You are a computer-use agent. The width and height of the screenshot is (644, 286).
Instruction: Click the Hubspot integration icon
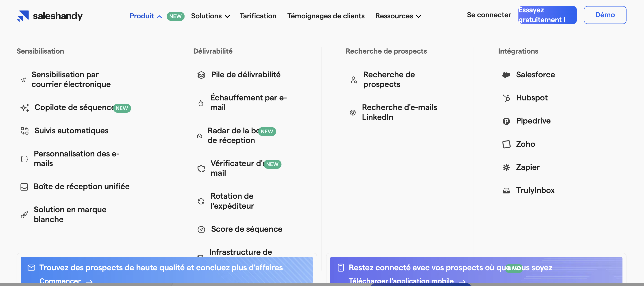(x=506, y=98)
